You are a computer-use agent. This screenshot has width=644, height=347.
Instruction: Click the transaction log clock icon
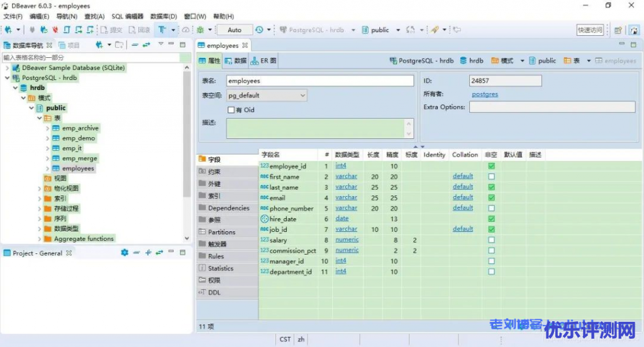[x=259, y=30]
